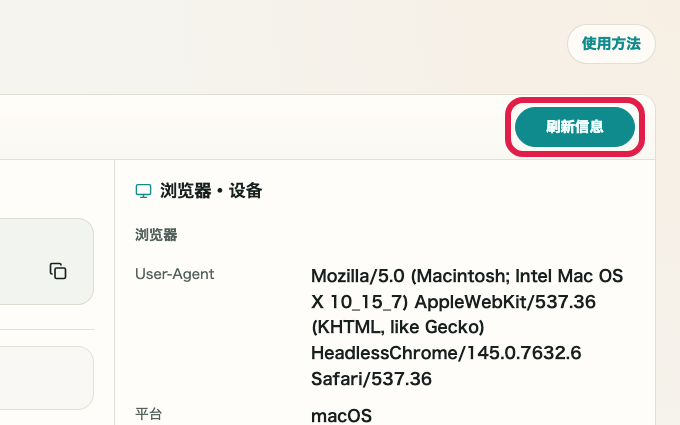Select the Mozilla/5.0 user agent string value
Screen dimensions: 680x425
[x=467, y=327]
